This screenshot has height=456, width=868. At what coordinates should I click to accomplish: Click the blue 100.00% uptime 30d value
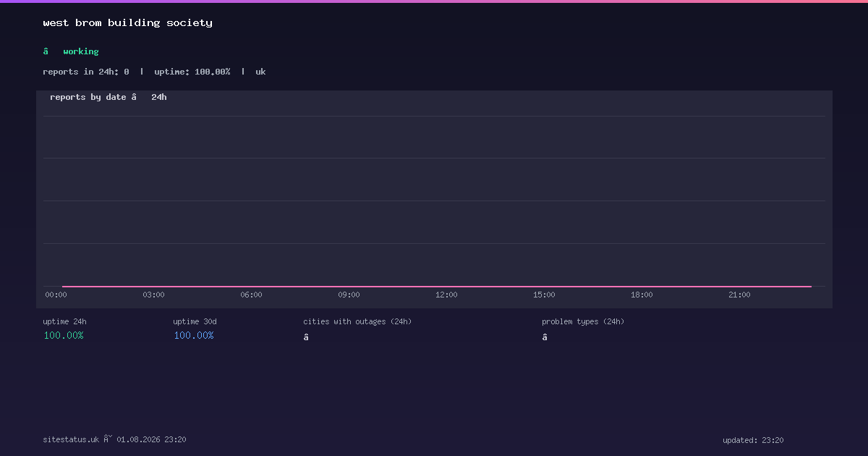[194, 336]
